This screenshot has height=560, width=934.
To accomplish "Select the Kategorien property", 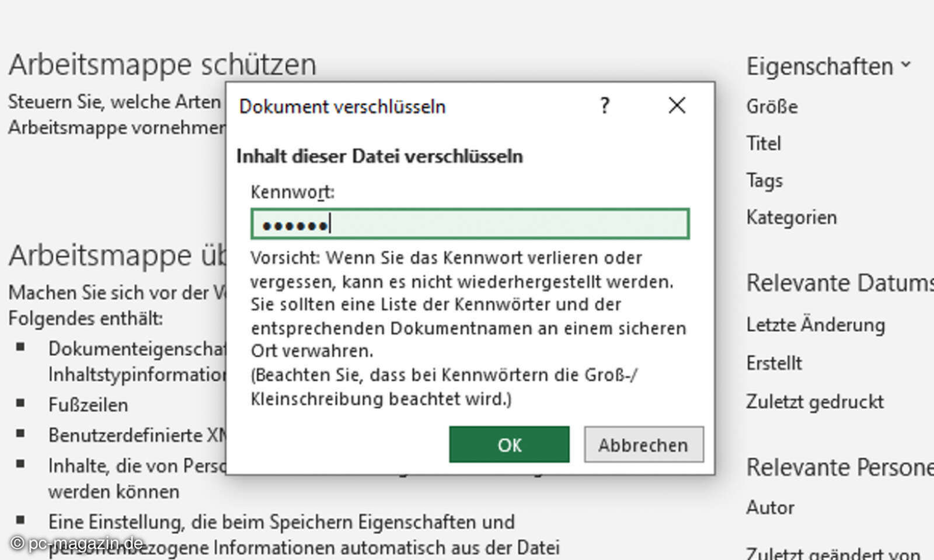I will pyautogui.click(x=791, y=218).
